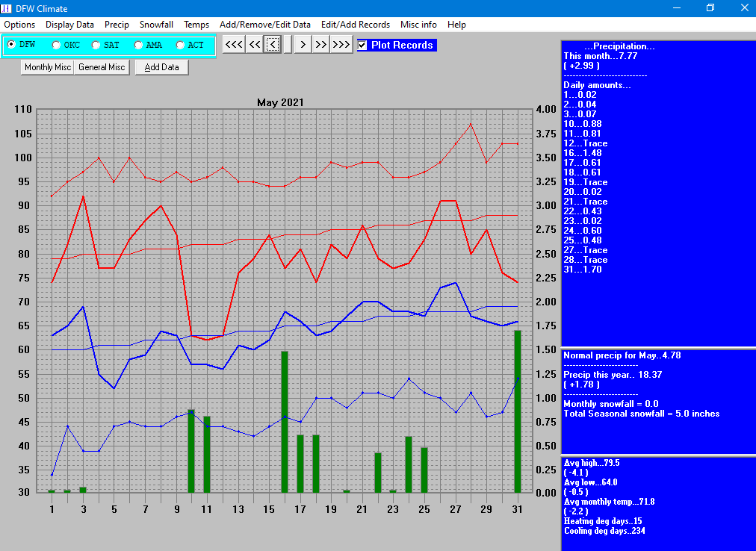Screen dimensions: 756x551
Task: Click the 'Avg low...64.0' statistic
Action: (x=590, y=482)
